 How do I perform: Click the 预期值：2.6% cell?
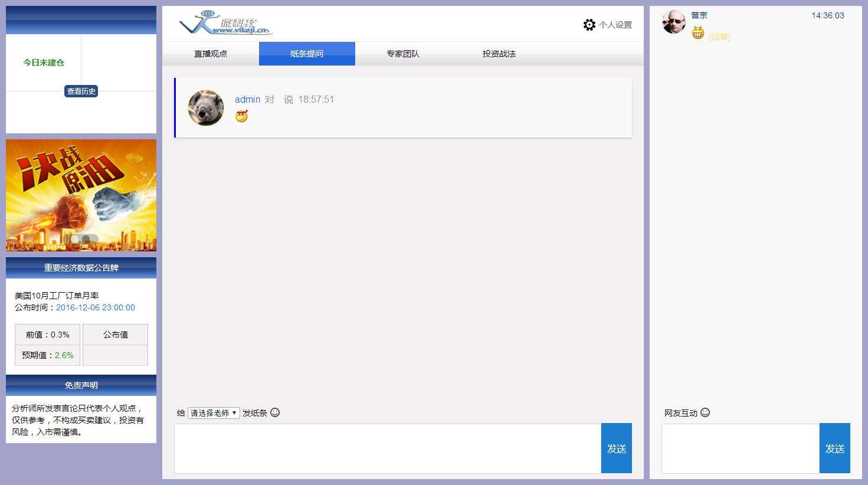click(x=47, y=355)
